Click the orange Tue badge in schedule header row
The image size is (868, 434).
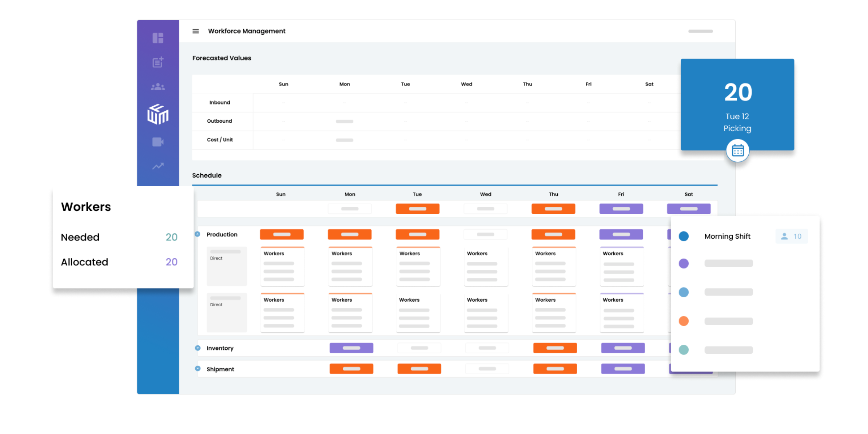tap(417, 209)
